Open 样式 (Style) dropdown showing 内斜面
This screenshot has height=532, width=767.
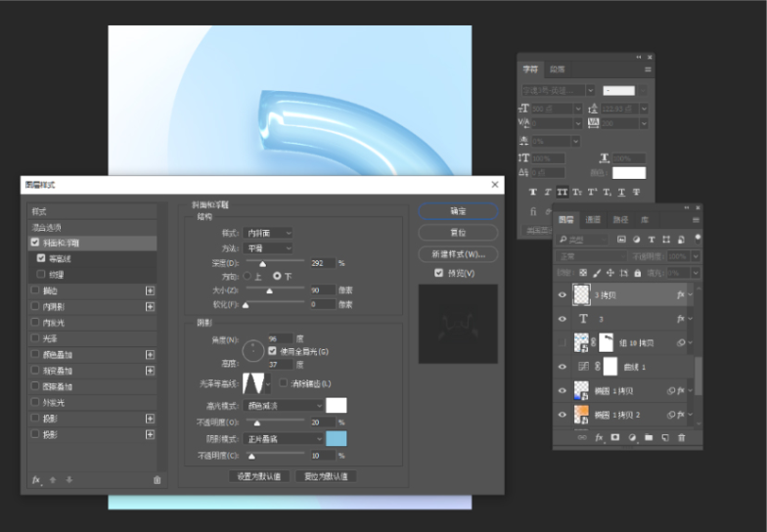[268, 233]
